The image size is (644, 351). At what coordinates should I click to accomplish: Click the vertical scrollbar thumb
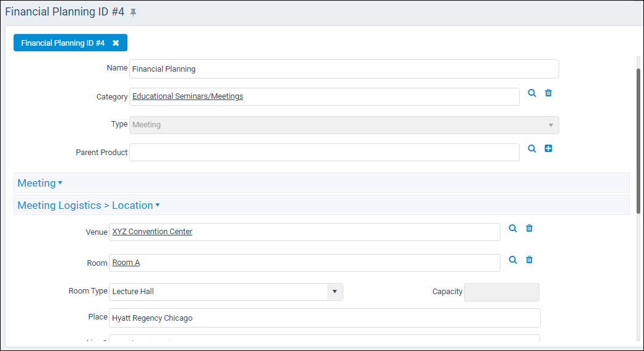tap(638, 142)
